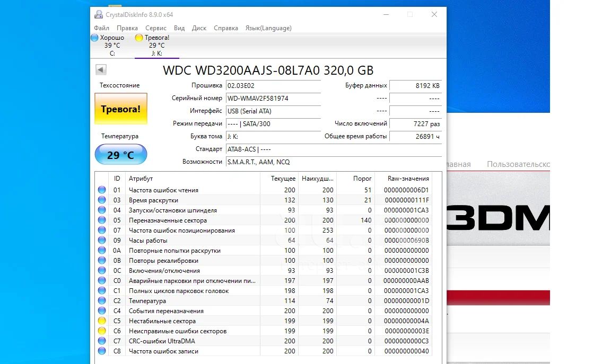Click status dot for attribute 03 Время раскрутки
Viewport: 611px width, 364px height.
click(102, 200)
